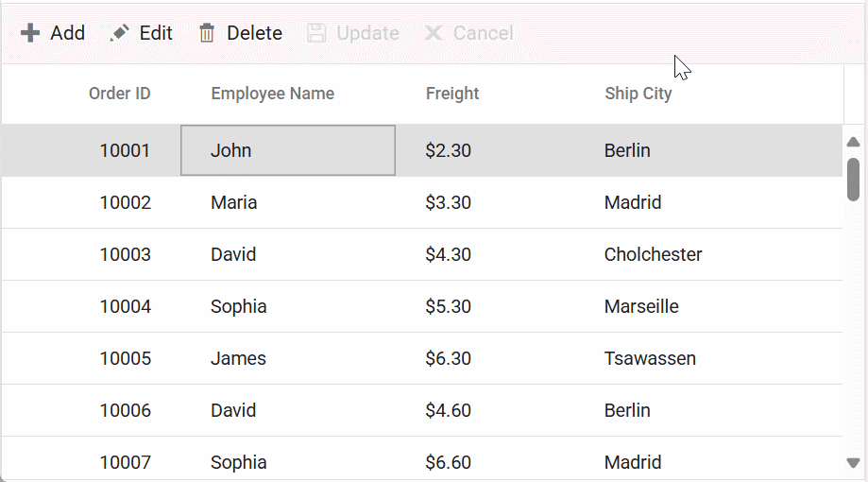Click the Ship City column header
868x482 pixels.
638,94
